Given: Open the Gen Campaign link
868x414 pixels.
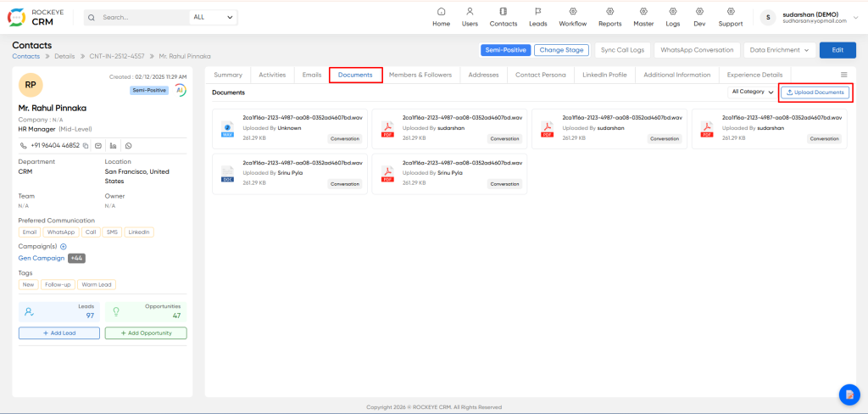Looking at the screenshot, I should (42, 258).
